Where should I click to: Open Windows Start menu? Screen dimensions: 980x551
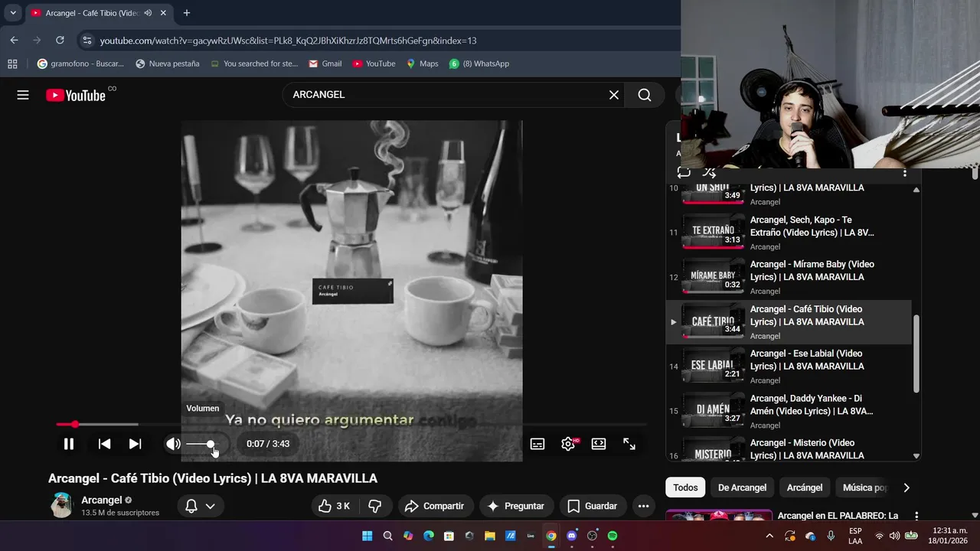pos(367,536)
